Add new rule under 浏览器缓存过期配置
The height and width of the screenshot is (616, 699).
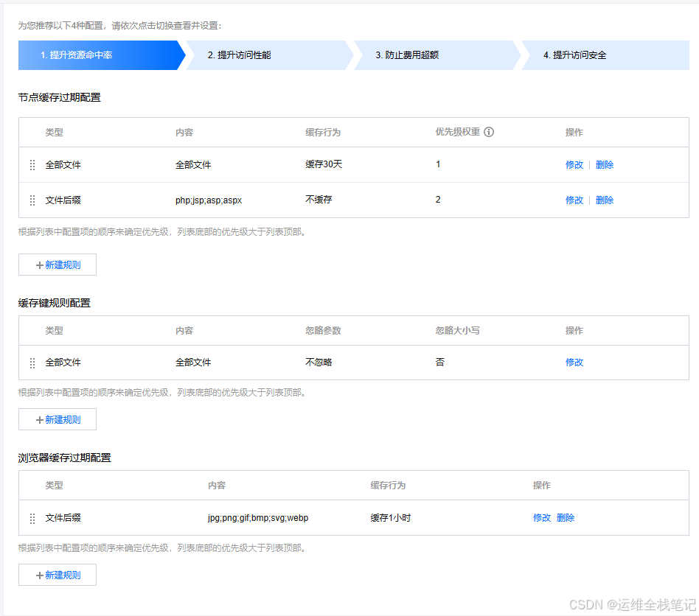point(58,575)
